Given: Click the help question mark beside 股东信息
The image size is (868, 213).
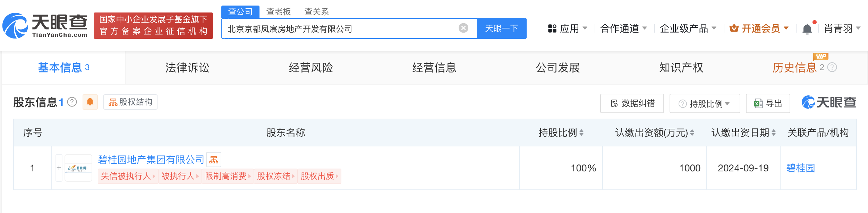Looking at the screenshot, I should coord(72,102).
